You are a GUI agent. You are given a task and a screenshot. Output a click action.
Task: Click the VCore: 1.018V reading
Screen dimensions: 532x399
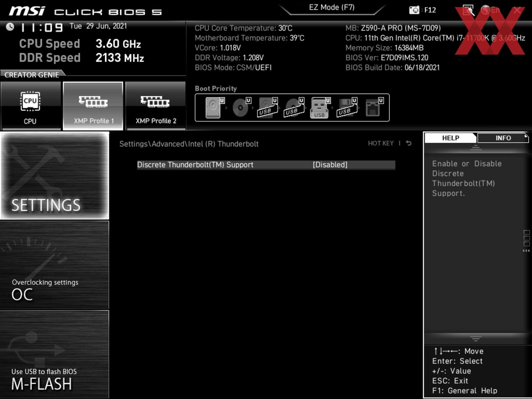click(218, 48)
